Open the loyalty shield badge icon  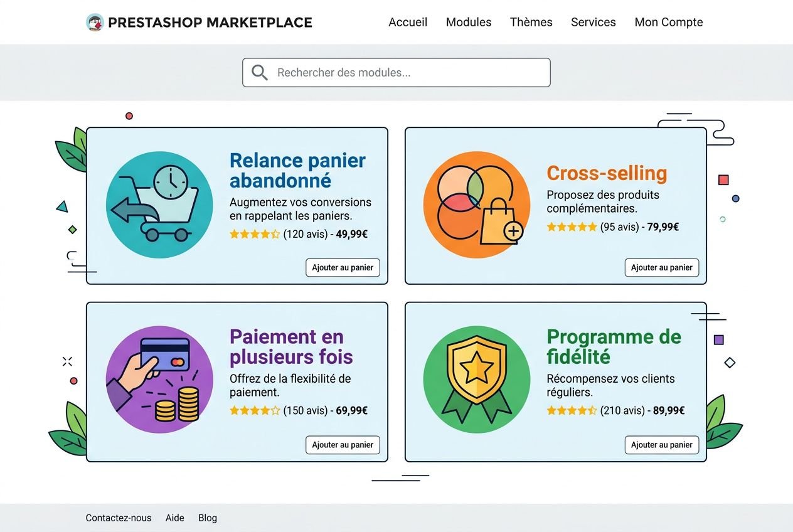477,379
